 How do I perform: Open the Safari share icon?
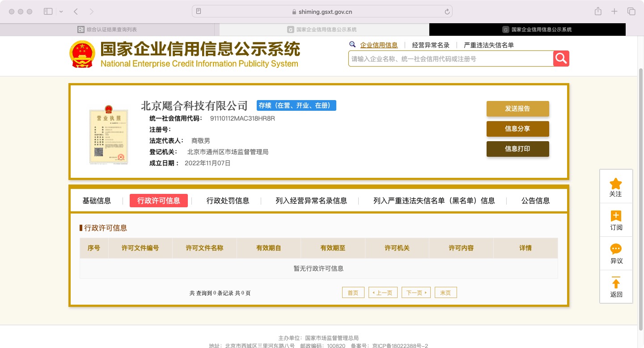598,11
